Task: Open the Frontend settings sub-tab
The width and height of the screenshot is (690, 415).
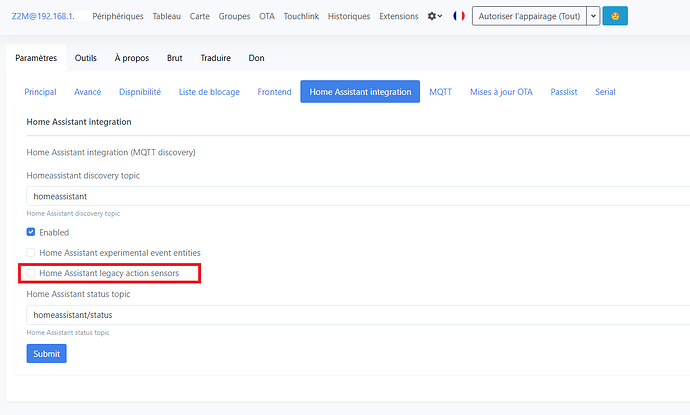Action: 275,92
